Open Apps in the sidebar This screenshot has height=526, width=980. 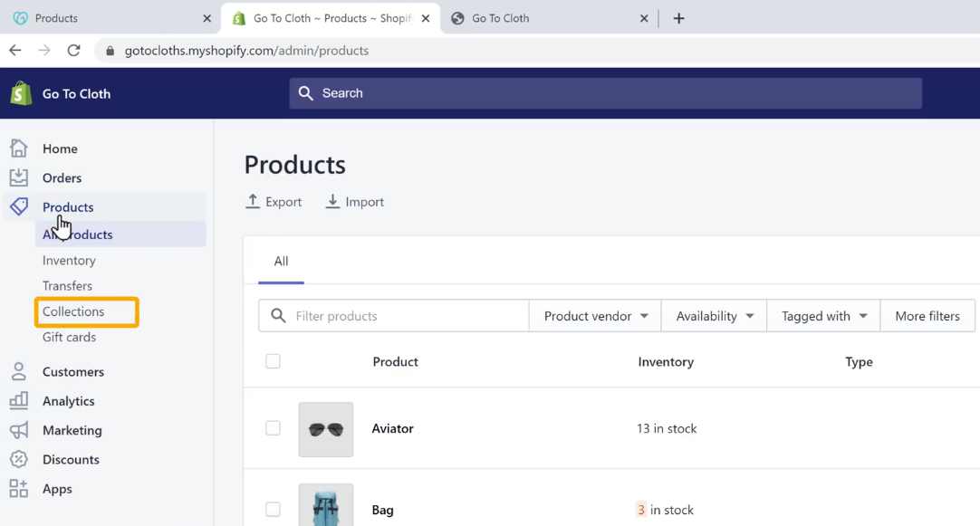pyautogui.click(x=57, y=489)
